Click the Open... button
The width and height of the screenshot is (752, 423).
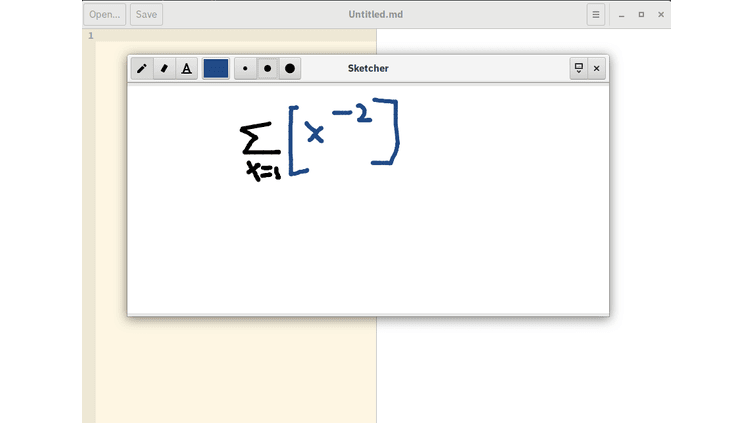pos(105,14)
